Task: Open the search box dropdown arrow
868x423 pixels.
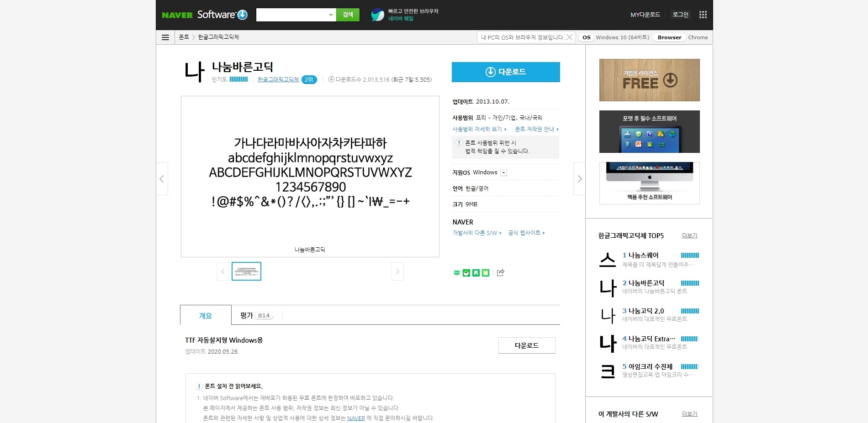Action: point(331,15)
